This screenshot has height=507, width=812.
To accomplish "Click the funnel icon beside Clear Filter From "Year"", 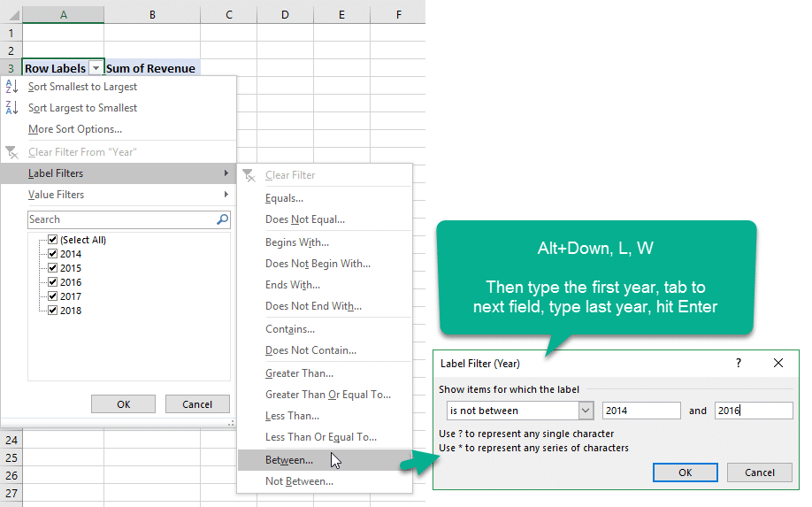I will click(11, 152).
